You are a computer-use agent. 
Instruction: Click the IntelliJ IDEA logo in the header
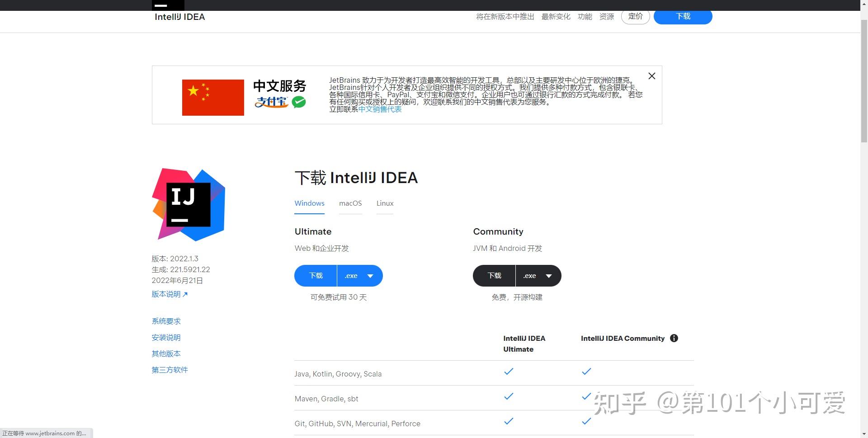pos(179,17)
